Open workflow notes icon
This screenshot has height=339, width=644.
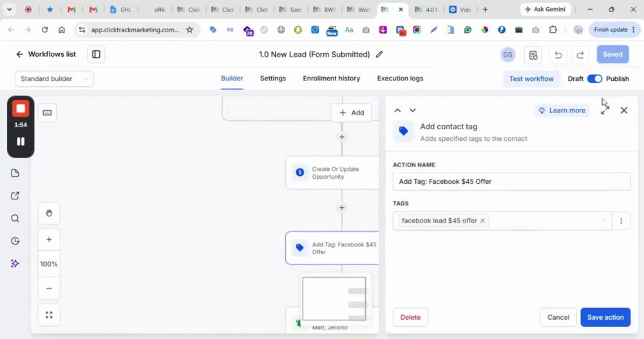click(533, 55)
